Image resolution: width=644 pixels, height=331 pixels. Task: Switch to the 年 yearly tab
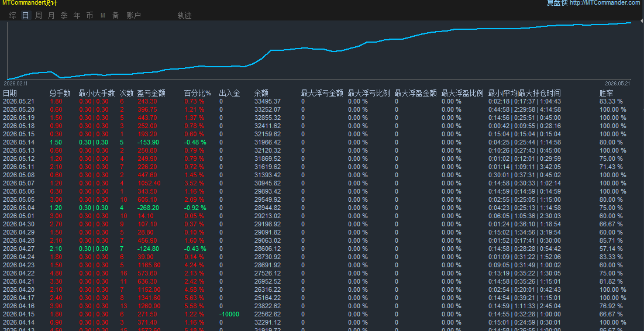point(77,16)
